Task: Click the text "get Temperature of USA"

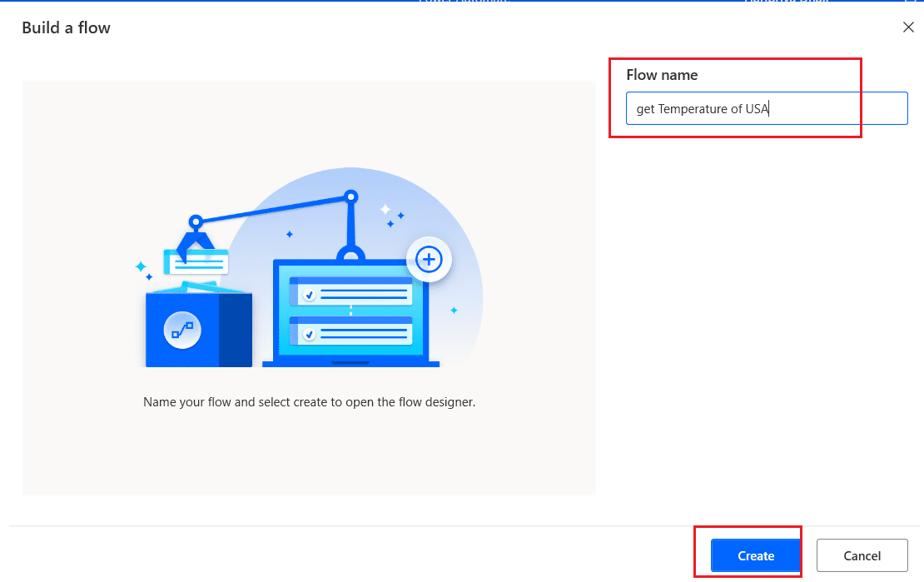Action: (703, 108)
